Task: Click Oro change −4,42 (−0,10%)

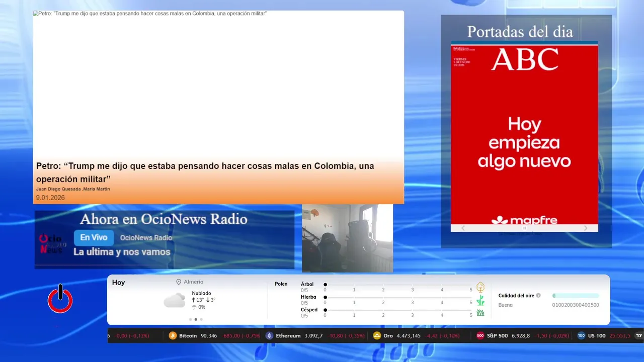Action: (443, 336)
